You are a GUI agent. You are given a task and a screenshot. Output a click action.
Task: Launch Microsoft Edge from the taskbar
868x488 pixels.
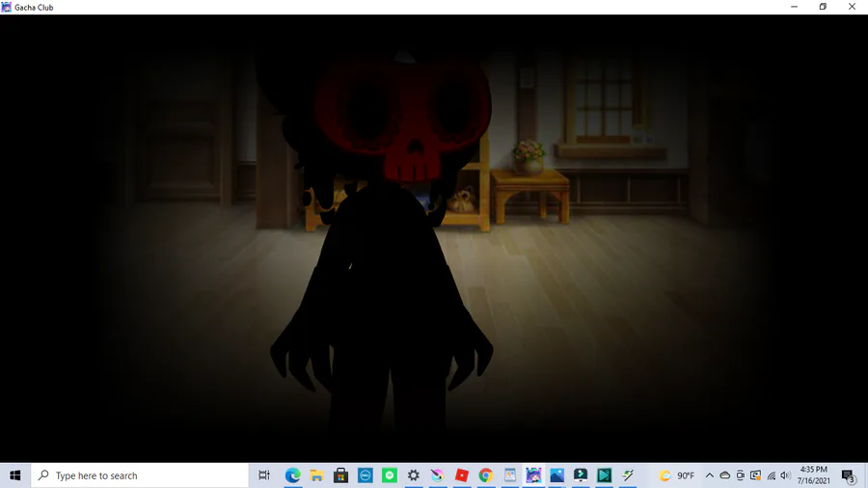pyautogui.click(x=293, y=475)
